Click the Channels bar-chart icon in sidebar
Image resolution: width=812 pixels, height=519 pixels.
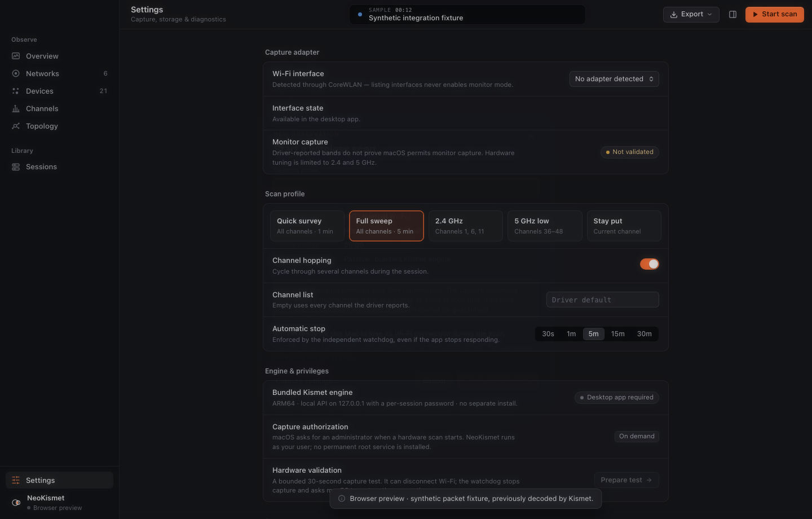click(x=16, y=108)
